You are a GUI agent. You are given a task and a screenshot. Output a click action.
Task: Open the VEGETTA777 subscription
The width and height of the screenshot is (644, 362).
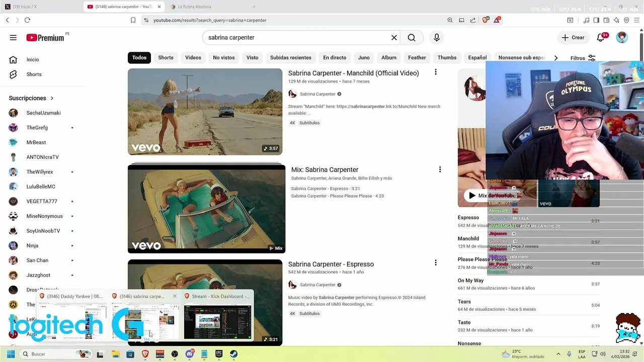pyautogui.click(x=42, y=201)
